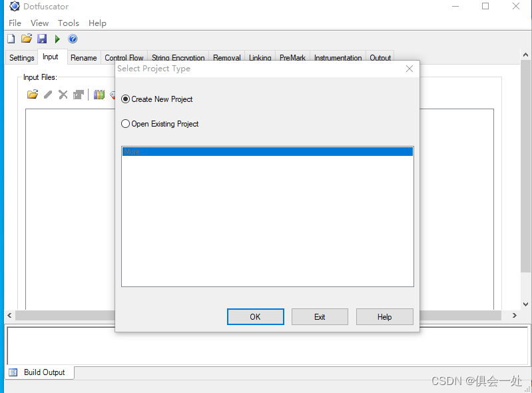
Task: Click the Build Output list icon
Action: [x=13, y=372]
